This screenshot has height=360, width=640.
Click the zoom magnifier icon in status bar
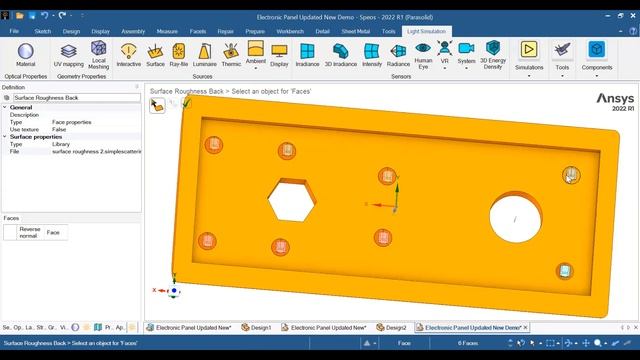point(598,343)
